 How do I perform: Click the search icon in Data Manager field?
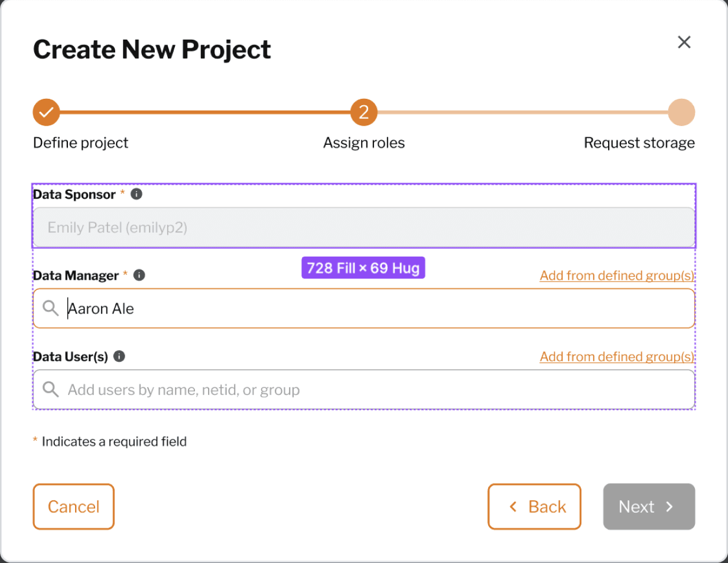(x=51, y=308)
